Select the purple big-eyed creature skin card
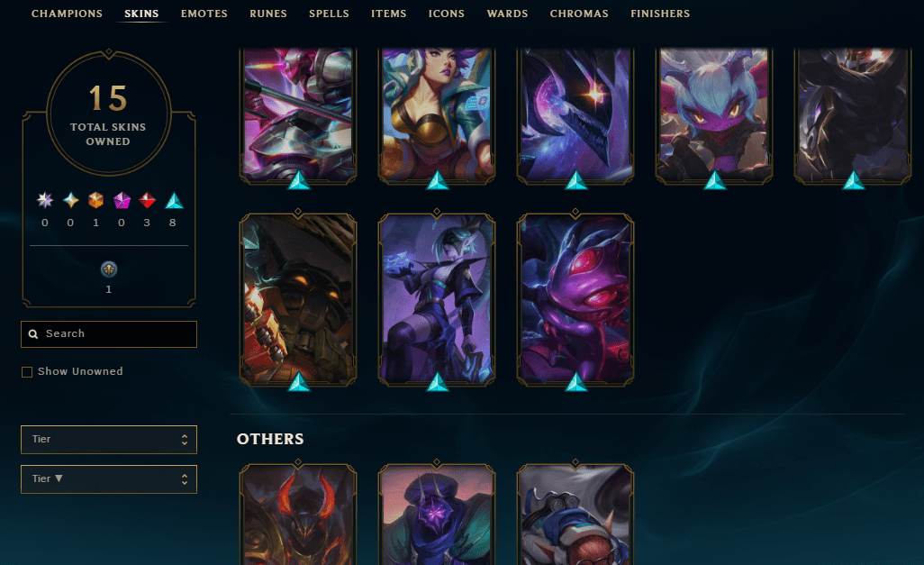The height and width of the screenshot is (565, 924). pyautogui.click(x=575, y=299)
